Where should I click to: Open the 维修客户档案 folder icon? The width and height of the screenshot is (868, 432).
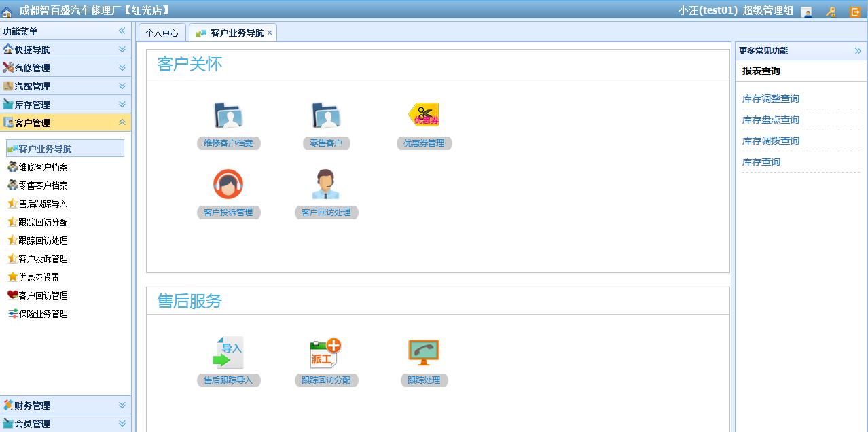(x=228, y=115)
